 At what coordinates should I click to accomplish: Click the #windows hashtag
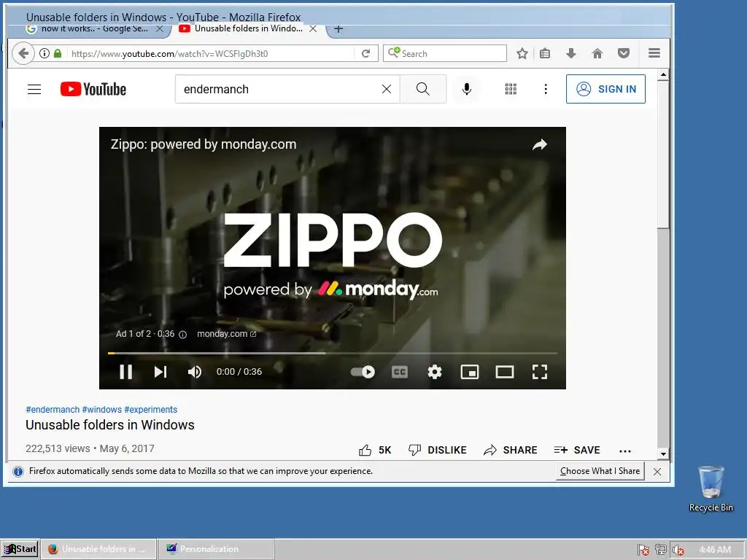point(101,410)
